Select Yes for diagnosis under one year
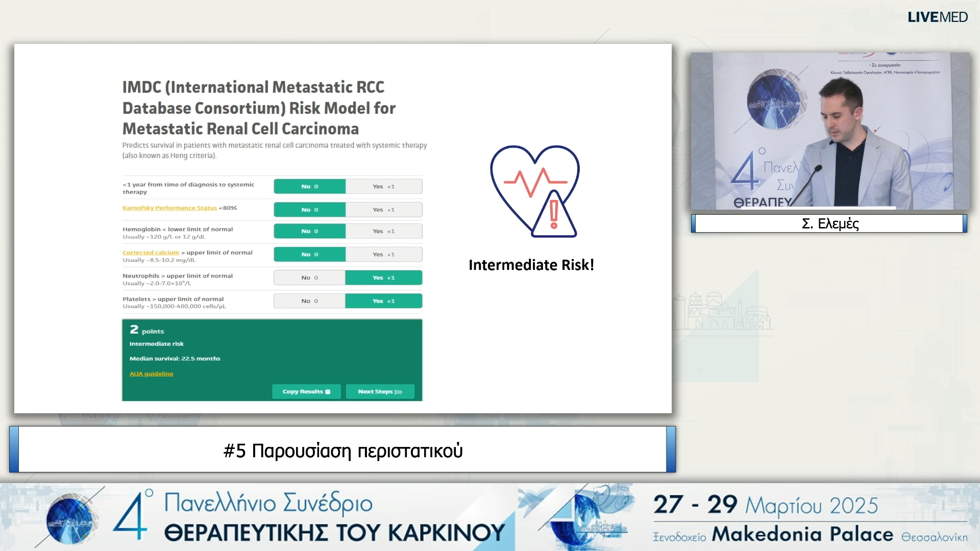 click(383, 187)
